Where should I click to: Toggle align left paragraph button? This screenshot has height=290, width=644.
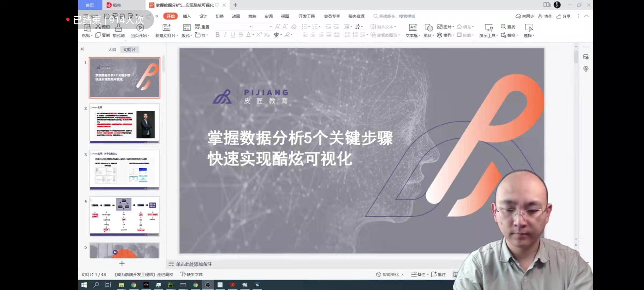[305, 35]
